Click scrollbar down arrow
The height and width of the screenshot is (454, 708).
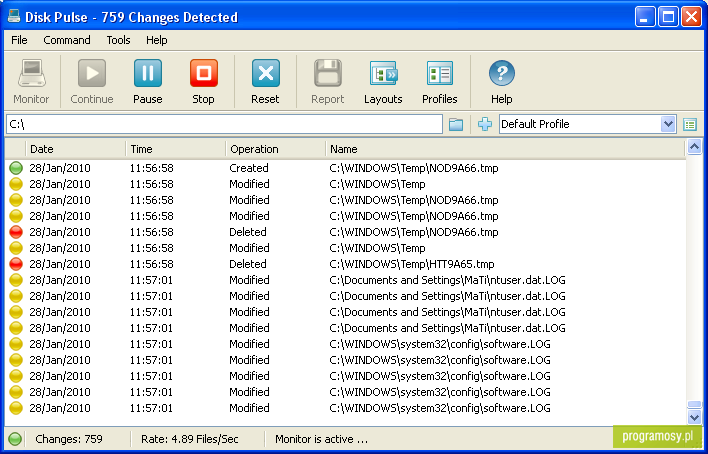(694, 417)
